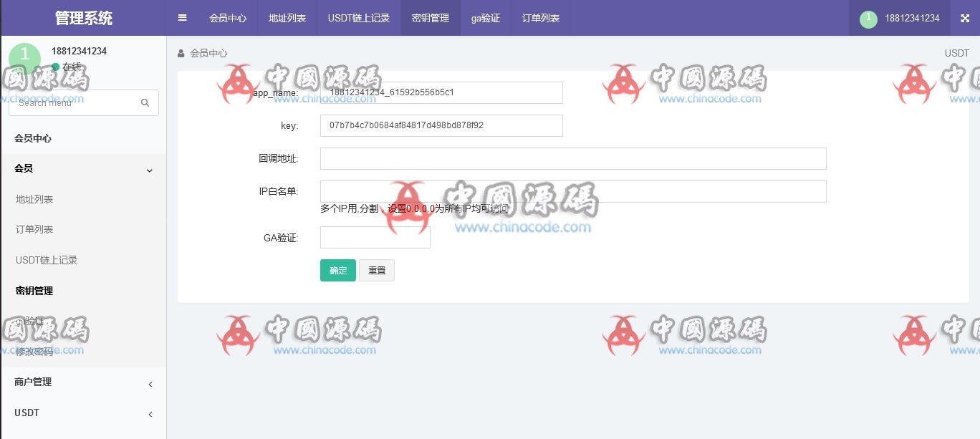The image size is (980, 439).
Task: Click the search magnifier icon in sidebar
Action: coord(145,102)
